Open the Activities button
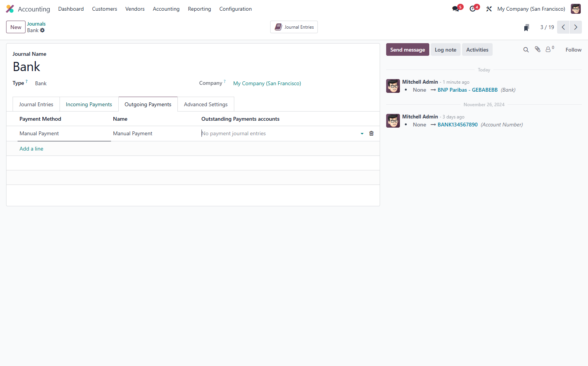588x366 pixels. (477, 50)
